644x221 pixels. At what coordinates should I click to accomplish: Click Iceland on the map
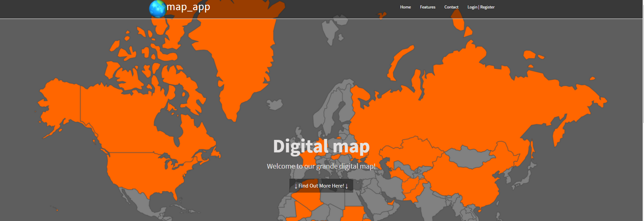click(275, 104)
